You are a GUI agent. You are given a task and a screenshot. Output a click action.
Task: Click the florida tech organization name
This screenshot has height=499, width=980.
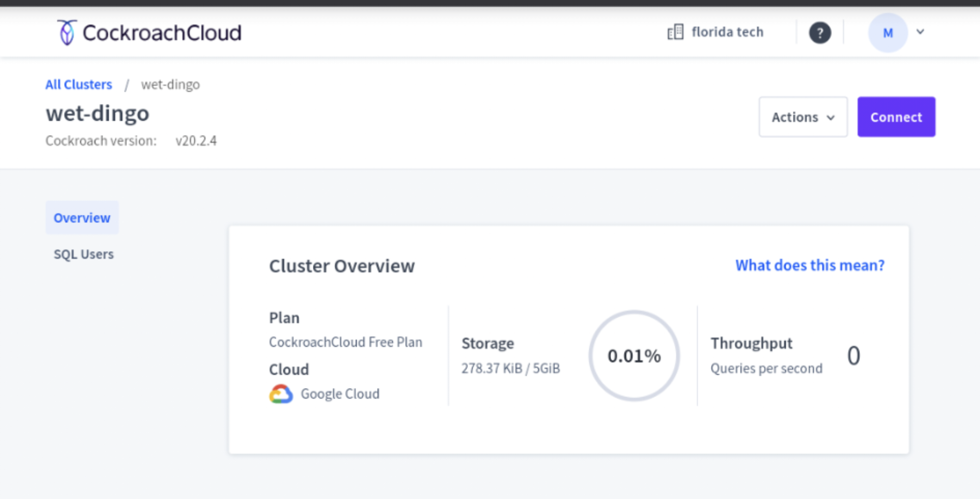(727, 32)
